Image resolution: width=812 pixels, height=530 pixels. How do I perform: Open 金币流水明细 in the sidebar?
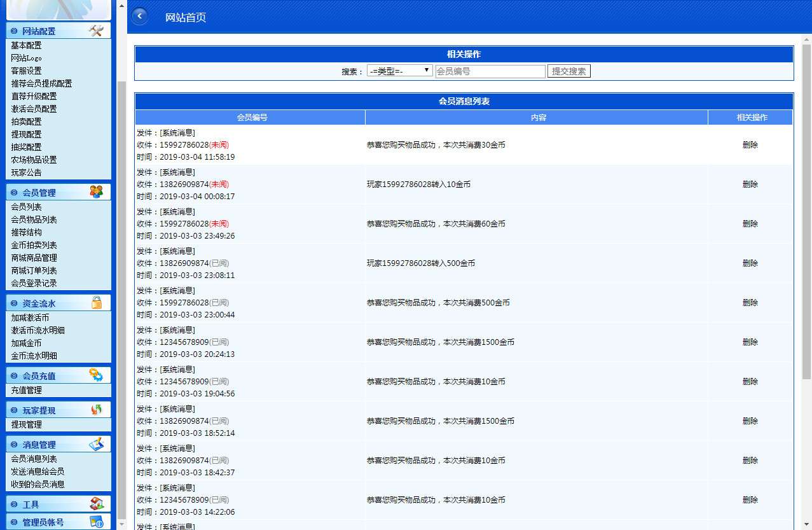(x=34, y=356)
